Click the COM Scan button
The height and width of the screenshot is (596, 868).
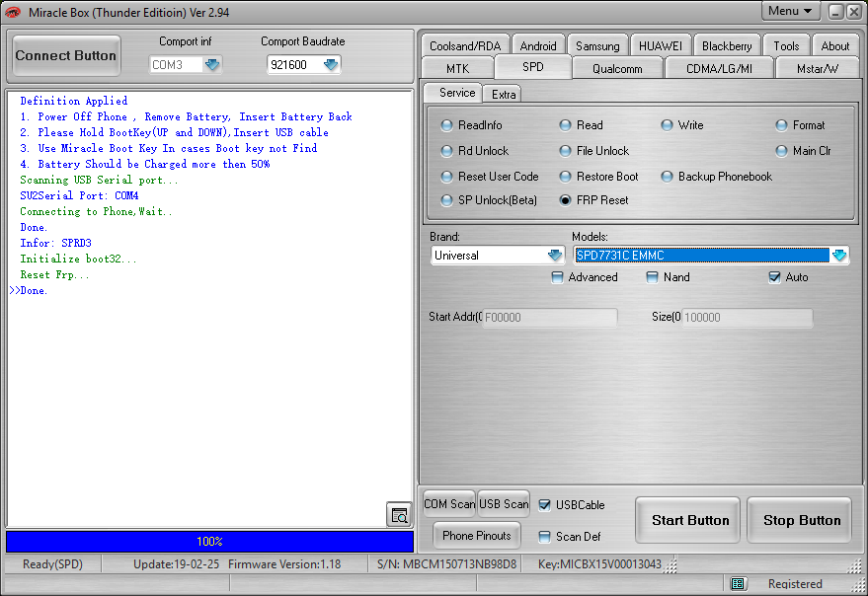coord(449,504)
